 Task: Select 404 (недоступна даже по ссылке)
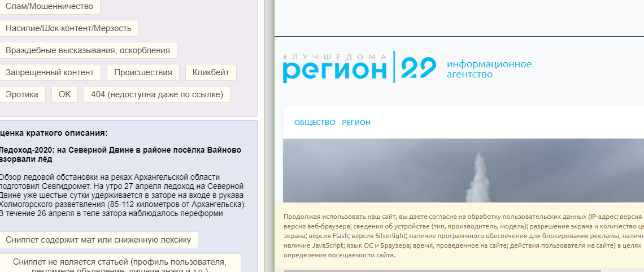click(157, 94)
